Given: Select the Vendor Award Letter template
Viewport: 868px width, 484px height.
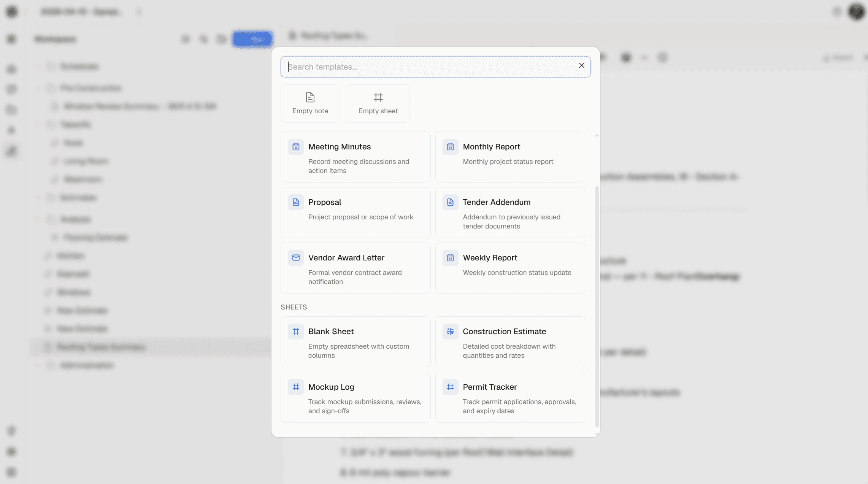Looking at the screenshot, I should [355, 268].
